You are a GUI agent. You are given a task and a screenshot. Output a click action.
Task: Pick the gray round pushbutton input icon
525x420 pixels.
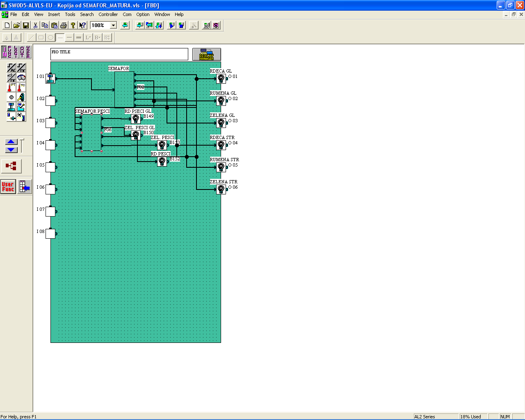pyautogui.click(x=11, y=97)
